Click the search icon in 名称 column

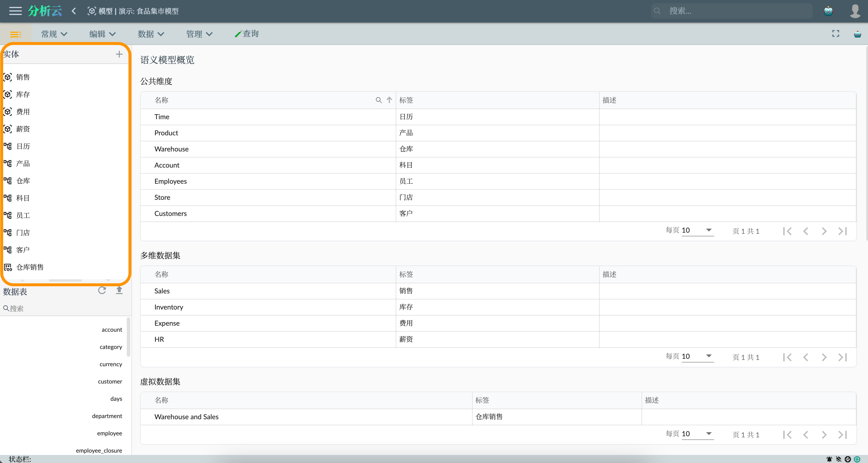378,100
